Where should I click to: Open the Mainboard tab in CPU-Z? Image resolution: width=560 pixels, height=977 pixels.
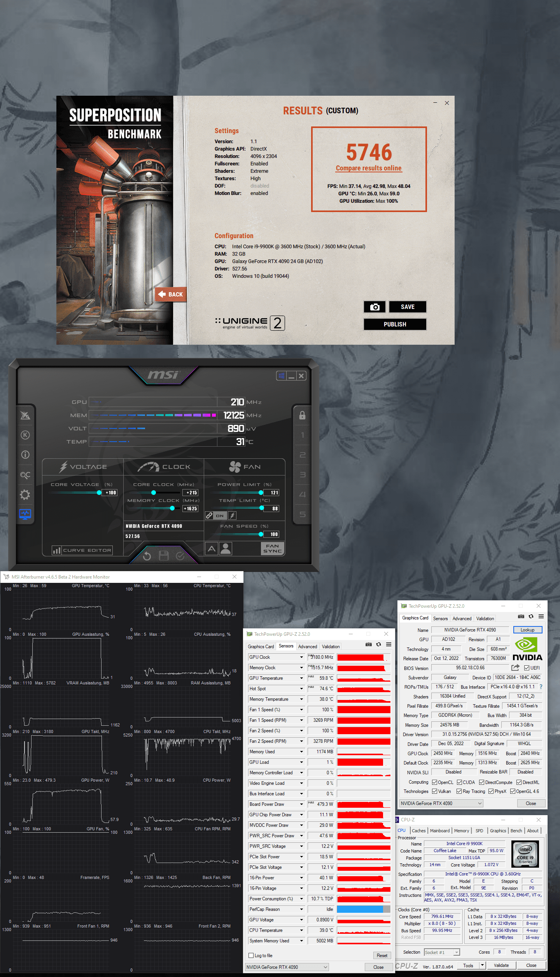pyautogui.click(x=440, y=831)
